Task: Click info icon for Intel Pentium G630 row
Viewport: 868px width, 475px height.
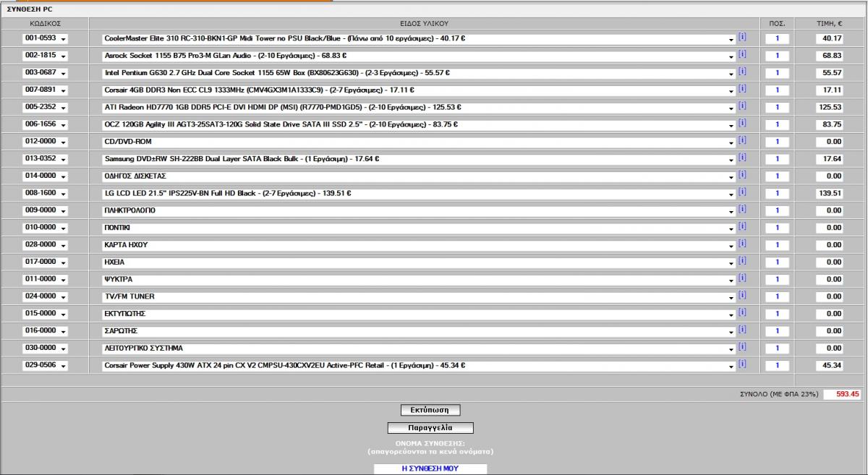Action: [742, 72]
